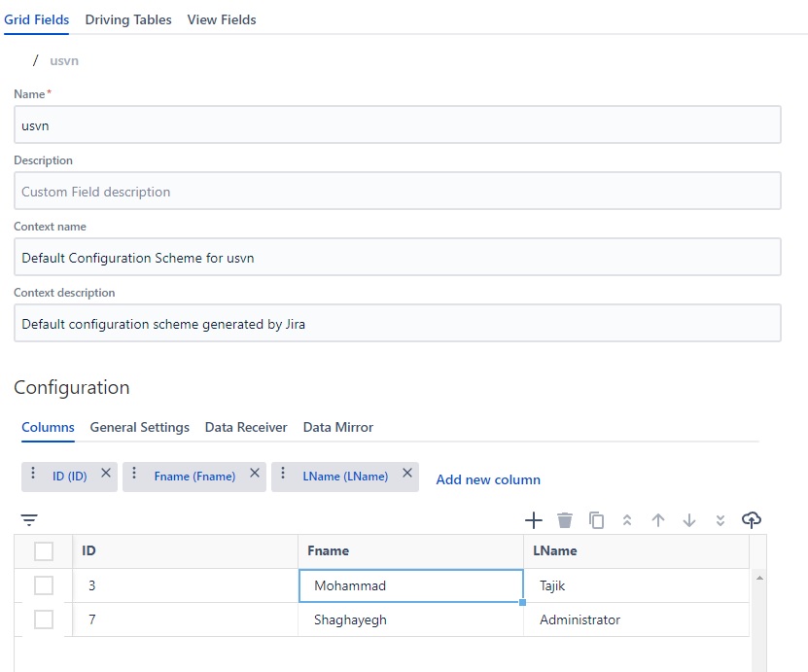Add a new row with the plus icon

(534, 519)
